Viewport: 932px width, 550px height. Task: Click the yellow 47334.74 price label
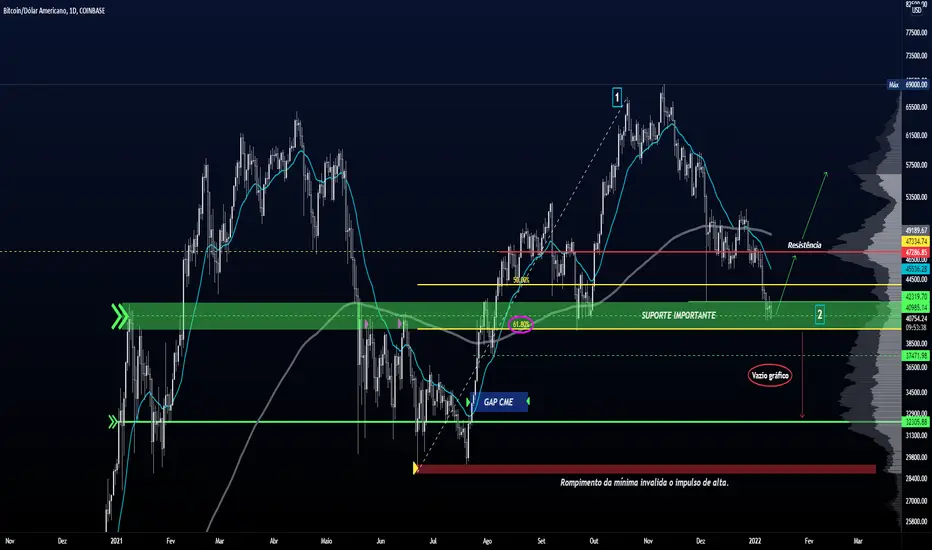pyautogui.click(x=916, y=241)
